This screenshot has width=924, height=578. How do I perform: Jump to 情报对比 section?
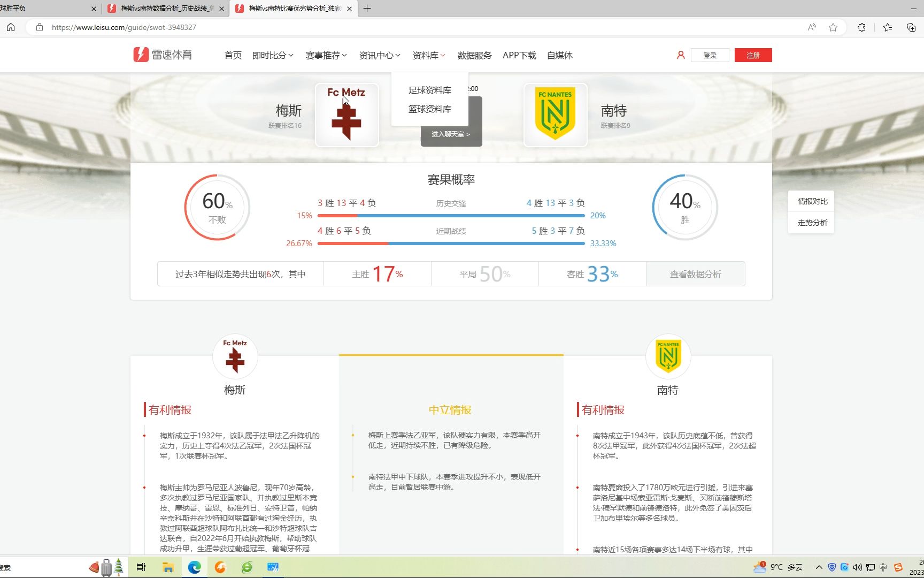(x=812, y=201)
